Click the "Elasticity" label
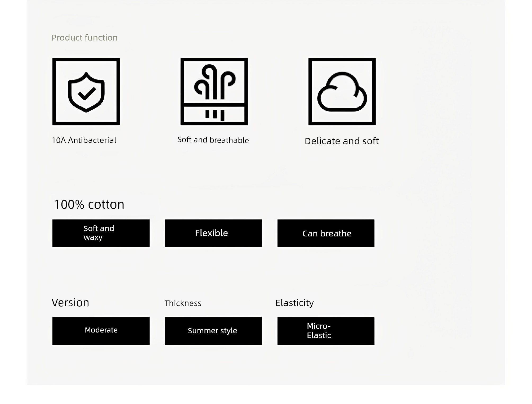The width and height of the screenshot is (532, 404). click(294, 303)
